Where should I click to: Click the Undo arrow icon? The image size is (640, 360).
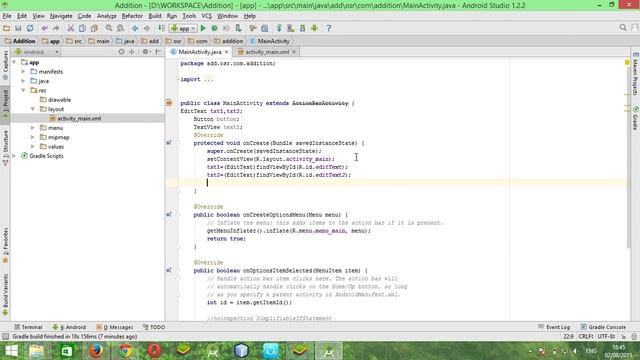click(44, 28)
